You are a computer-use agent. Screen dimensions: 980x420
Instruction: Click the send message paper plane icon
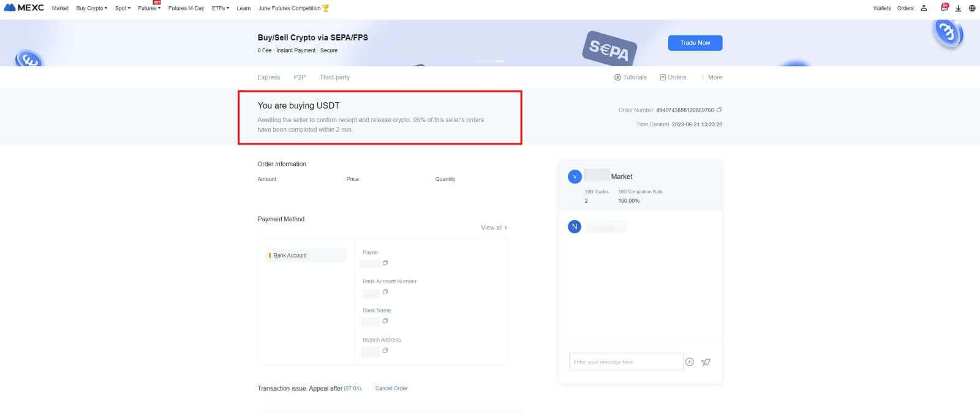point(706,362)
